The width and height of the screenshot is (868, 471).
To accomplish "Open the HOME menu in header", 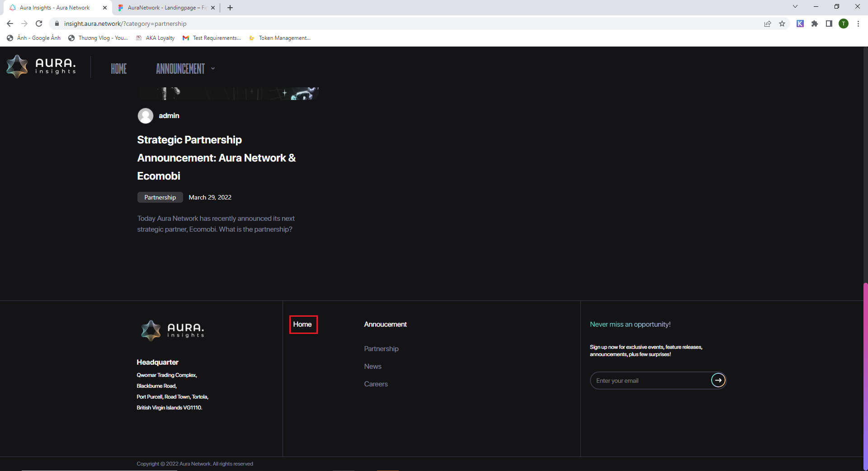I will [119, 69].
